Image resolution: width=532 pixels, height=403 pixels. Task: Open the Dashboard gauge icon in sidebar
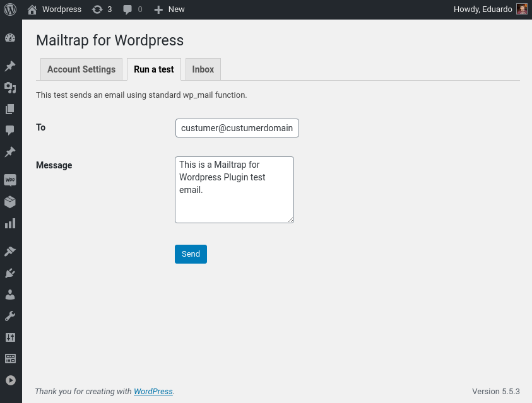(10, 38)
